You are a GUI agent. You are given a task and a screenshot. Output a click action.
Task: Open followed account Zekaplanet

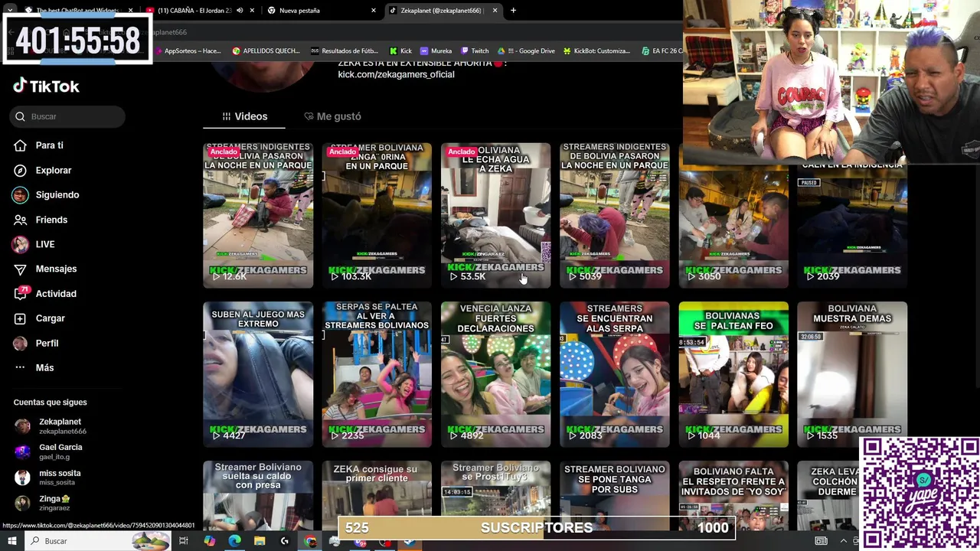[x=60, y=426]
